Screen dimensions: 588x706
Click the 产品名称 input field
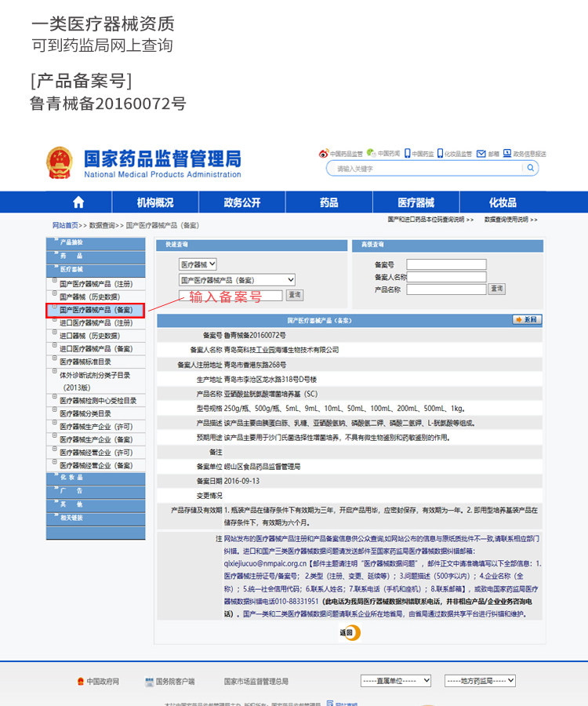coord(446,289)
